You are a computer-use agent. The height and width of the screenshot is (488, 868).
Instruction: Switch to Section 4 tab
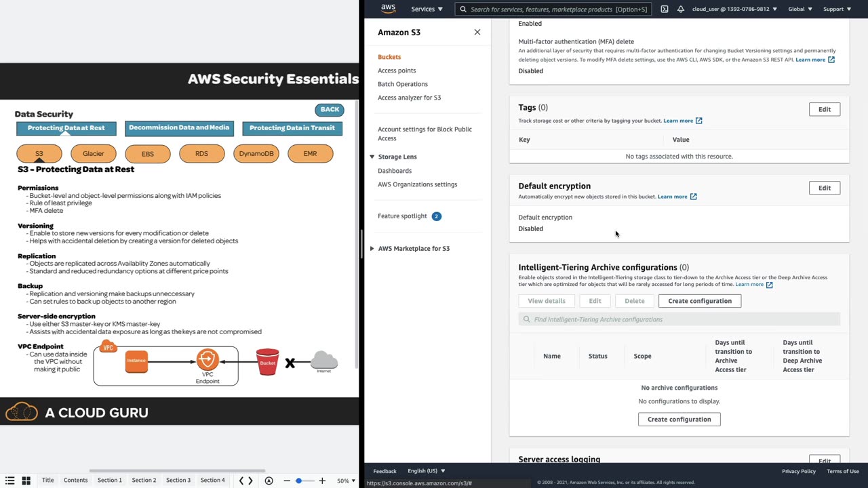click(x=212, y=481)
